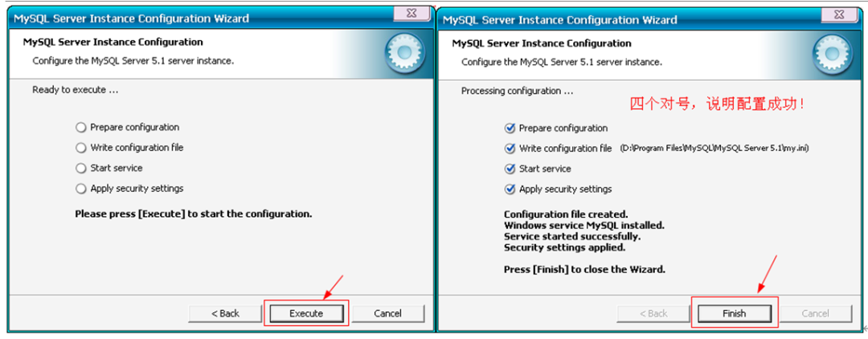
Task: Close the left wizard window
Action: pos(412,14)
